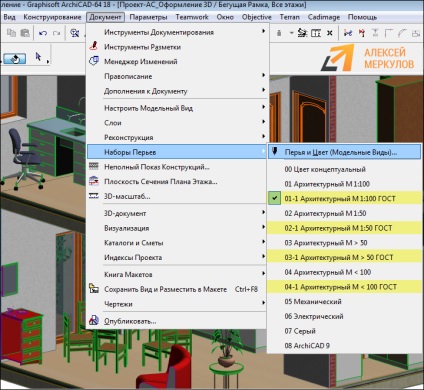Click the Paste clipboard toolbar icon

[25, 33]
